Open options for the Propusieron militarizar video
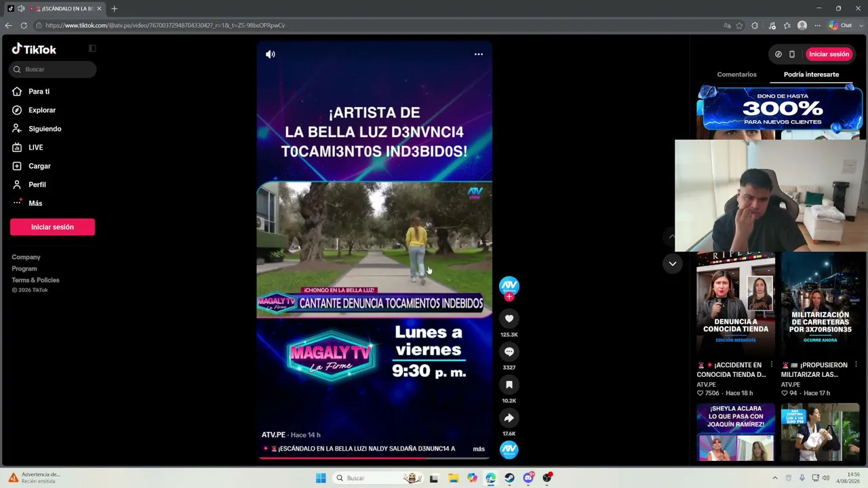The width and height of the screenshot is (868, 488). (x=856, y=365)
